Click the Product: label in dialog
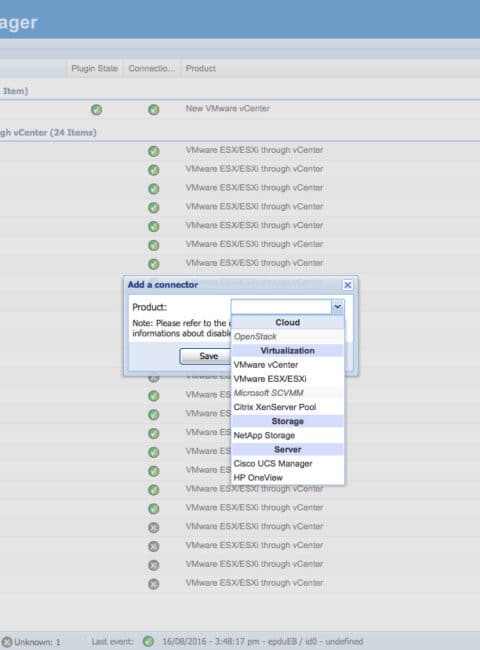Viewport: 480px width, 650px height. point(150,307)
